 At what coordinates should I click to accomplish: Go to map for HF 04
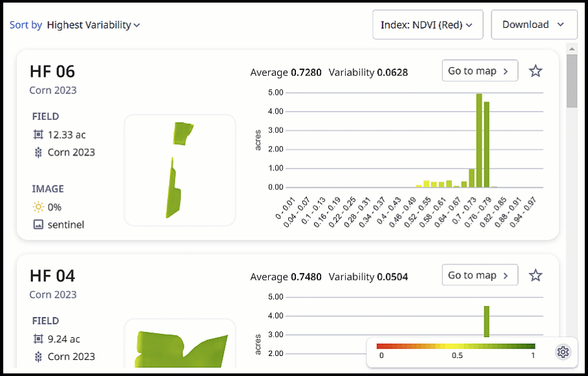pos(479,276)
